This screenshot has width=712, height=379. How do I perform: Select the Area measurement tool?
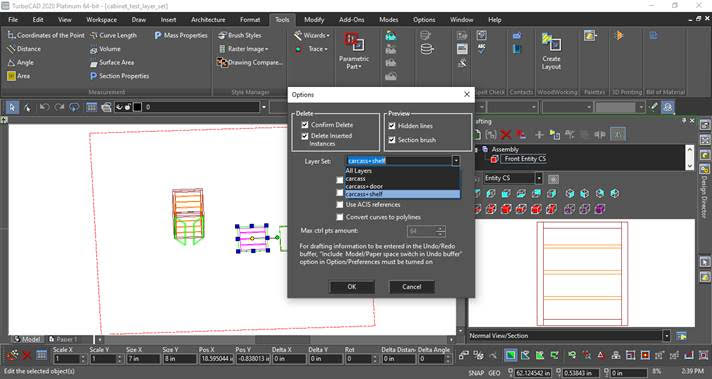[19, 76]
